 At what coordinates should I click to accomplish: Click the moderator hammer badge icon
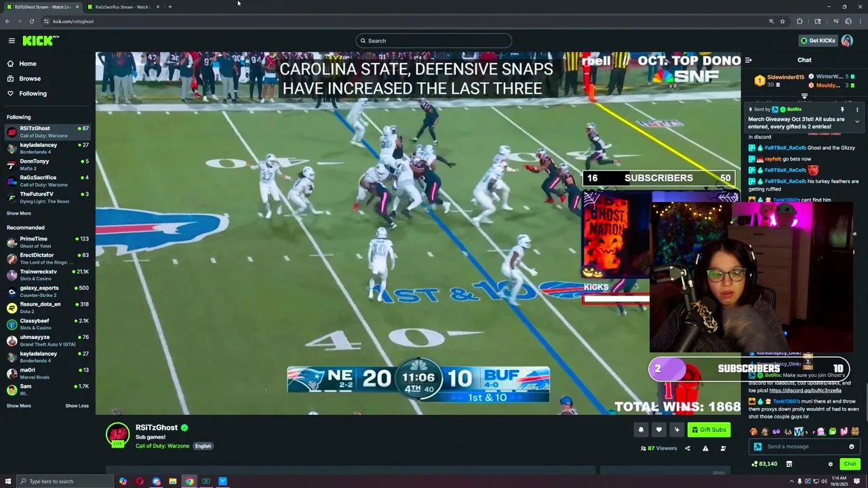[757, 447]
